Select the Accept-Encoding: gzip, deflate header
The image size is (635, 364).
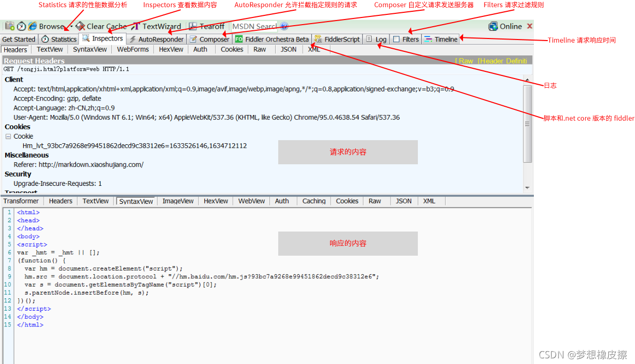[57, 99]
